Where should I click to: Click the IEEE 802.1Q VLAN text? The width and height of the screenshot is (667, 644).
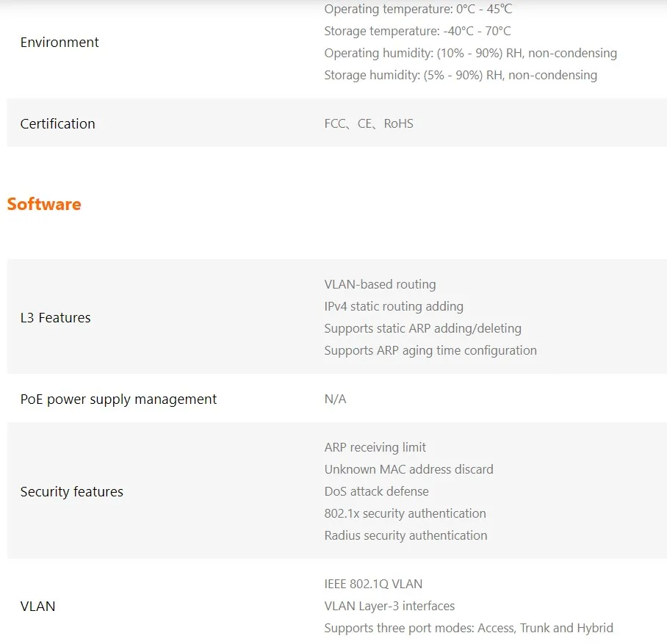[x=373, y=585]
